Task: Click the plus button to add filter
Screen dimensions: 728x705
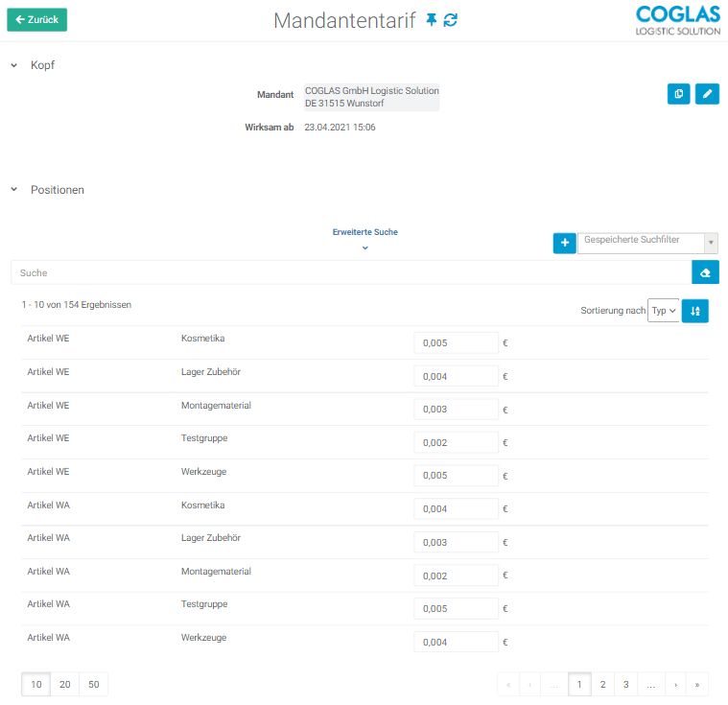Action: tap(564, 244)
